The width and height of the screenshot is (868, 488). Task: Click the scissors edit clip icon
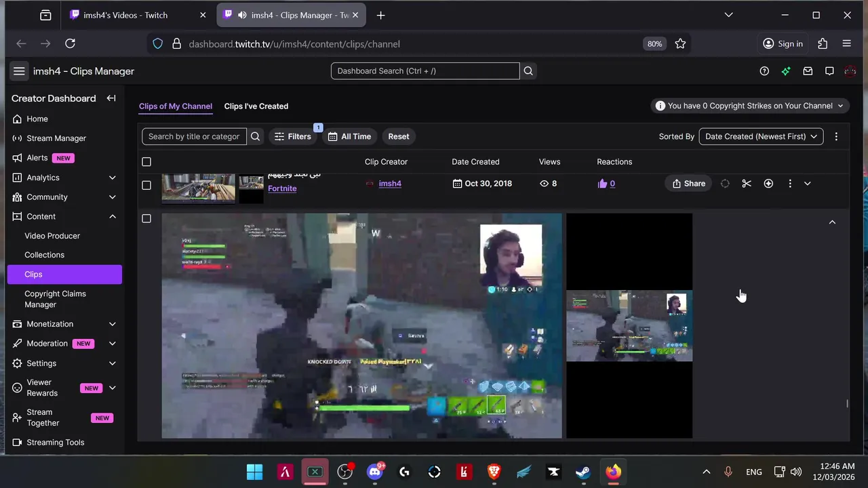point(747,184)
